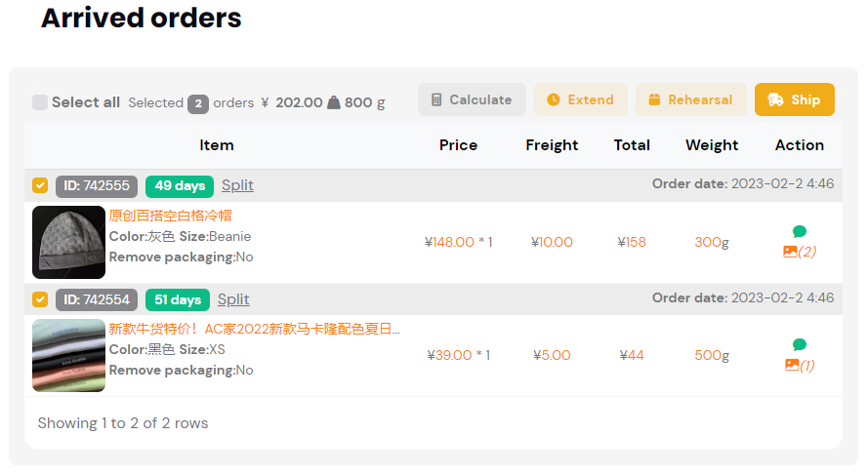The width and height of the screenshot is (868, 475).
Task: Click the beanie product thumbnail
Action: tap(68, 242)
